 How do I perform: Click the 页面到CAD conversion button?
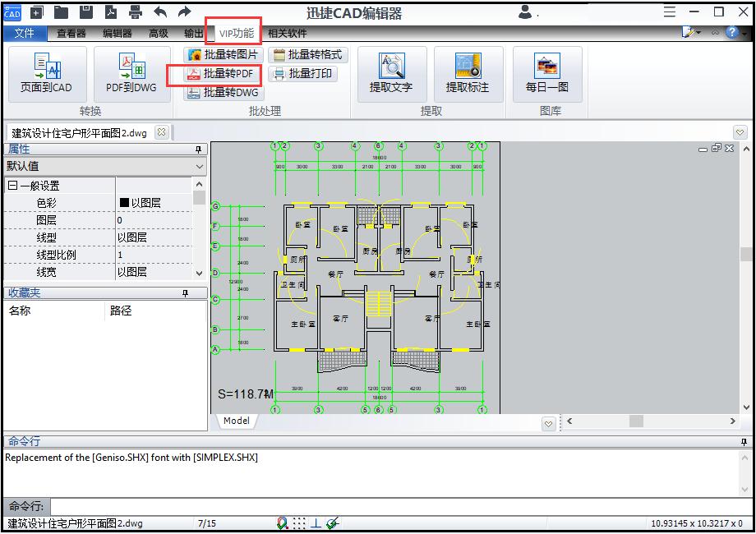[x=46, y=73]
